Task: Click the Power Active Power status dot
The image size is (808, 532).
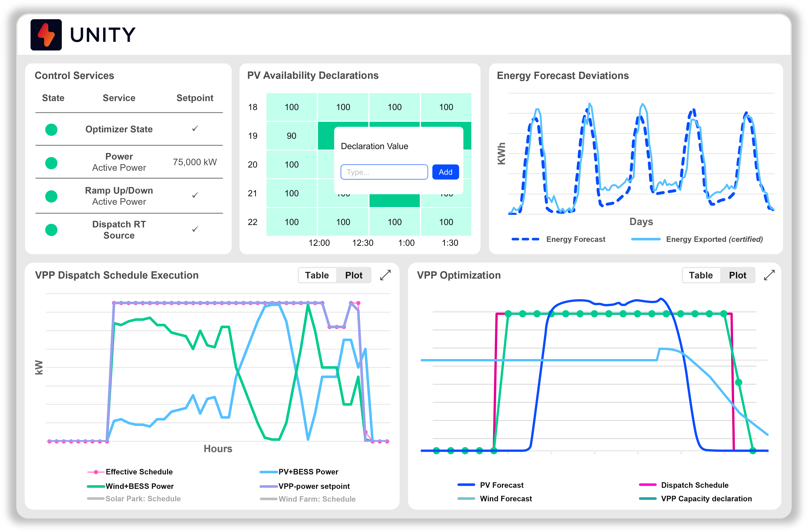Action: pyautogui.click(x=51, y=163)
